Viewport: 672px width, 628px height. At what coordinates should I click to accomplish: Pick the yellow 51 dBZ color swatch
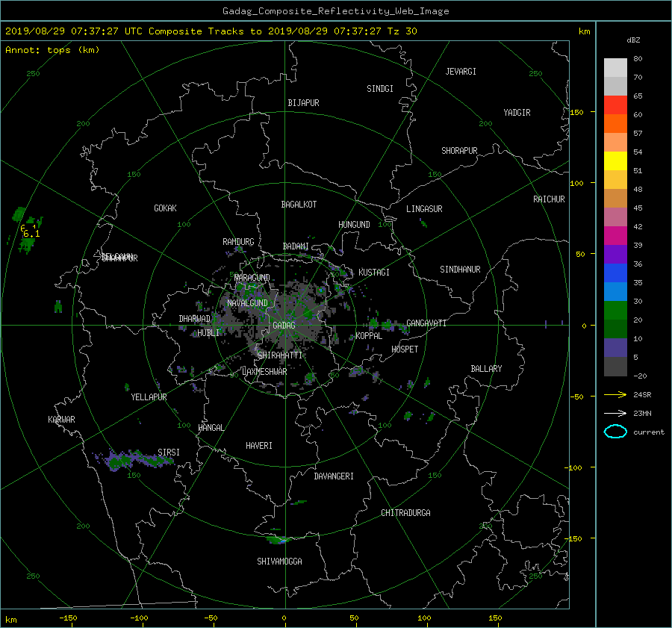615,161
